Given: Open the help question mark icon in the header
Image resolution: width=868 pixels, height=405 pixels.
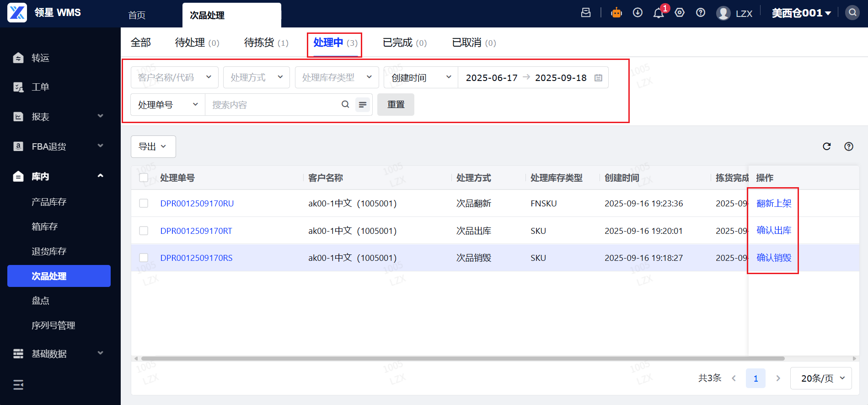Looking at the screenshot, I should (701, 13).
